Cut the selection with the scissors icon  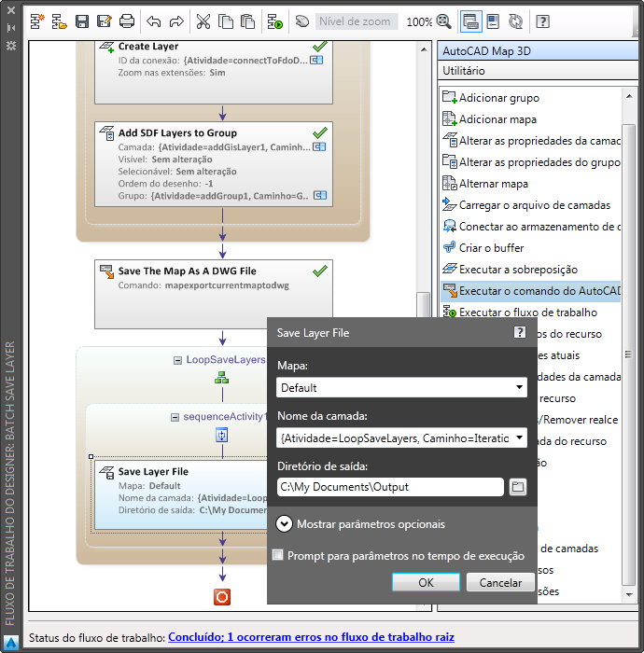click(x=203, y=21)
